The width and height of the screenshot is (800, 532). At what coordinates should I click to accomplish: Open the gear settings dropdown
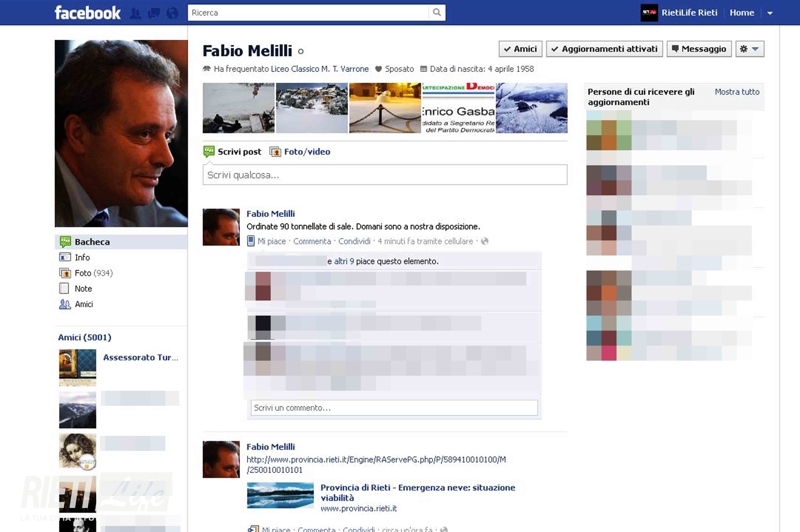pos(749,49)
